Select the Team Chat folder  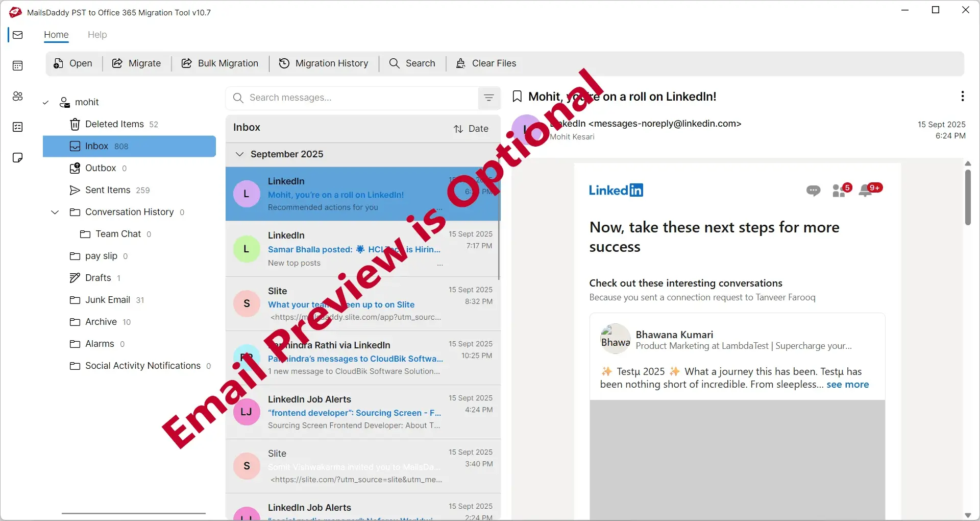coord(129,234)
